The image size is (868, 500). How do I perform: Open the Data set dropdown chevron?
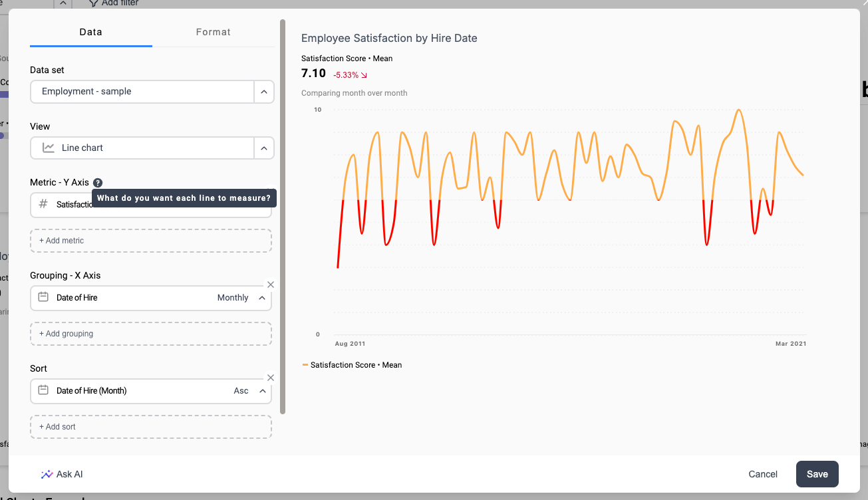(x=264, y=92)
